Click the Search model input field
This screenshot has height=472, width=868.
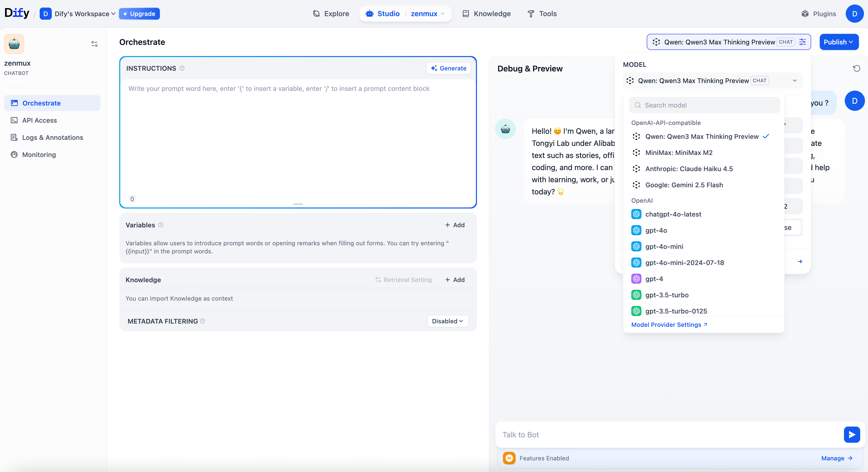[704, 105]
